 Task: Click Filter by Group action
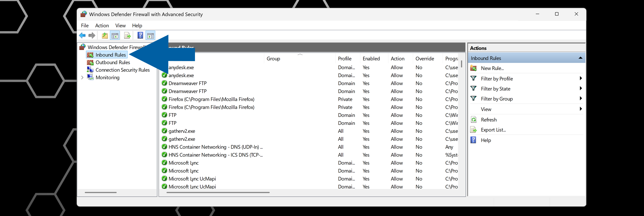coord(497,99)
